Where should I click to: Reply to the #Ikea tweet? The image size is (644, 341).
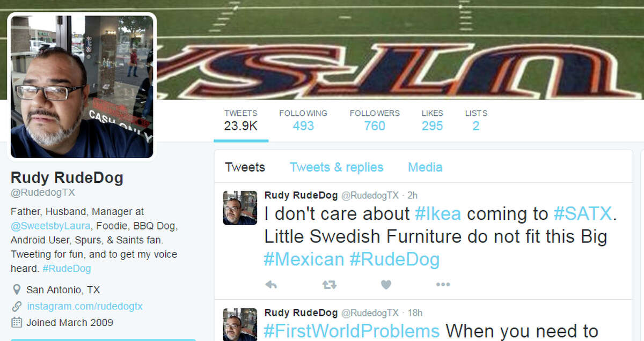tap(271, 285)
